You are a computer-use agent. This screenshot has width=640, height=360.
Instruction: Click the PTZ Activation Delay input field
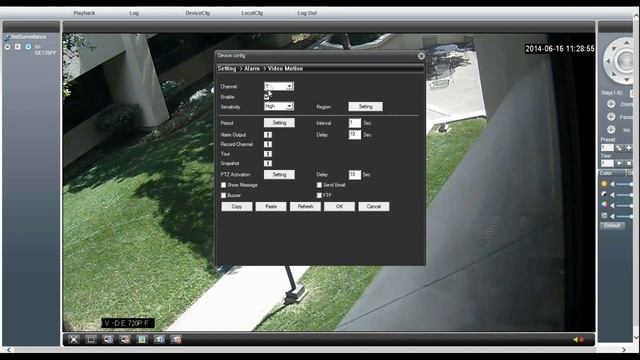point(355,175)
